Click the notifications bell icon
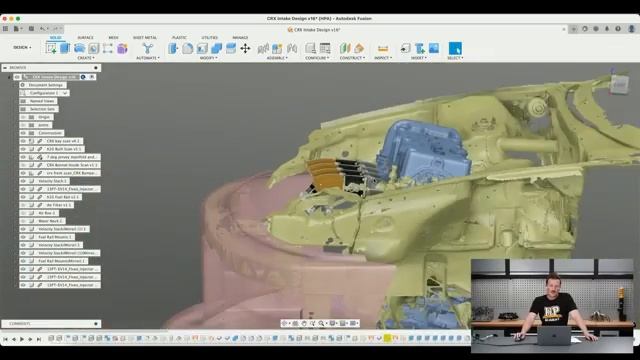 607,29
